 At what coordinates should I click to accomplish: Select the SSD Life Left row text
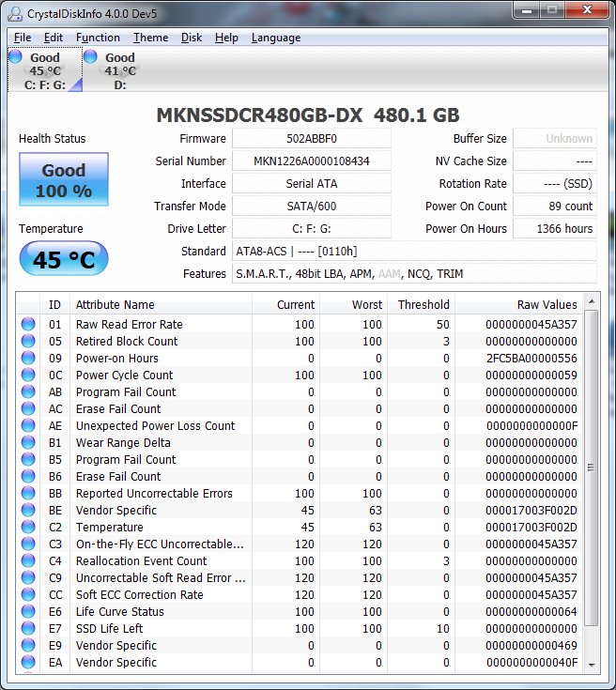109,628
